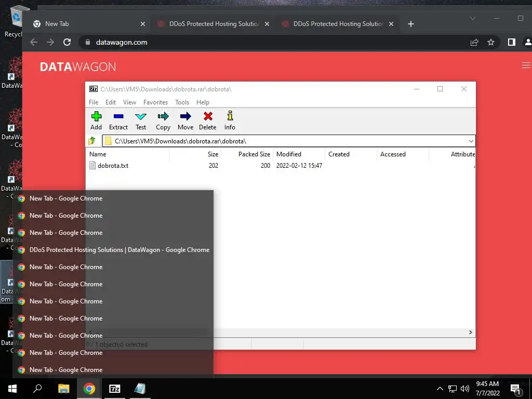
Task: Open the clock showing 9:45 AM
Action: pyautogui.click(x=487, y=389)
